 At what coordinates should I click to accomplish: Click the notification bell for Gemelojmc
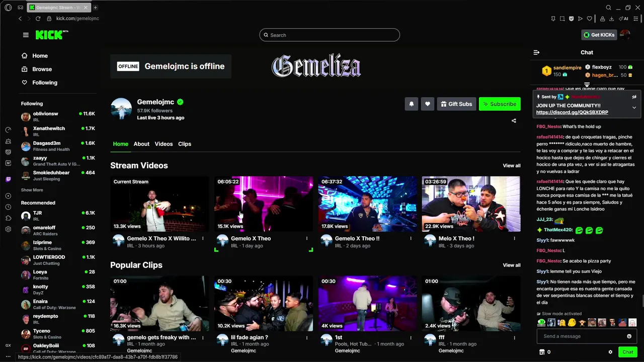tap(411, 104)
